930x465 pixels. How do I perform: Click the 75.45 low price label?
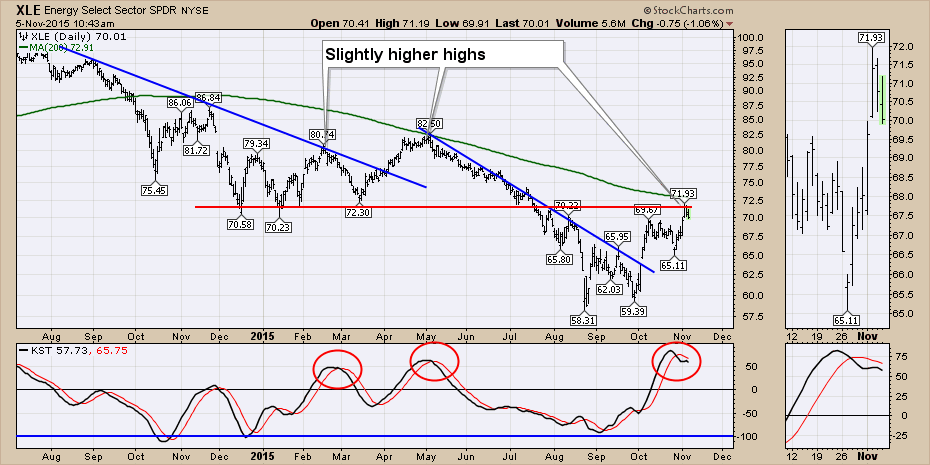[156, 190]
